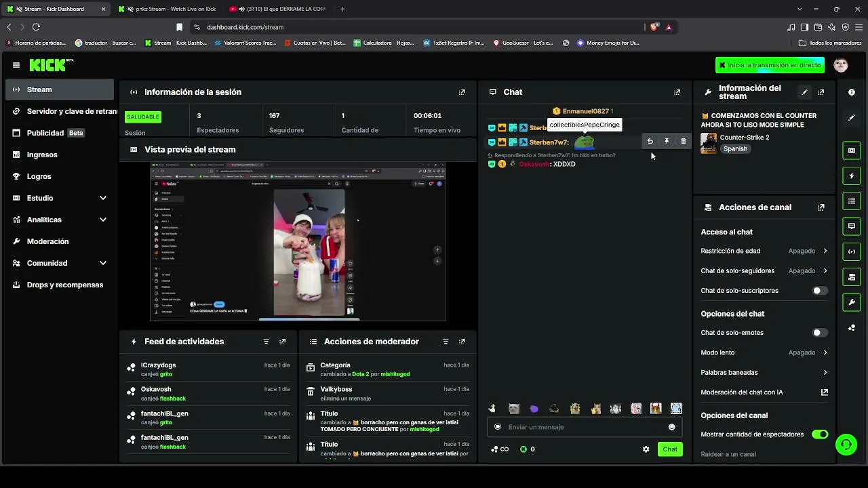Click the chat bubble icon in right rail

(x=852, y=226)
